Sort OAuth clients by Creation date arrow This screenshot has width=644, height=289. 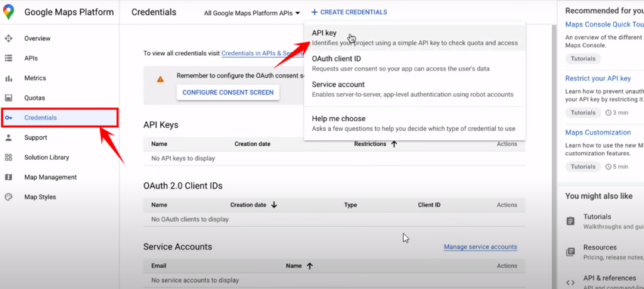click(274, 205)
